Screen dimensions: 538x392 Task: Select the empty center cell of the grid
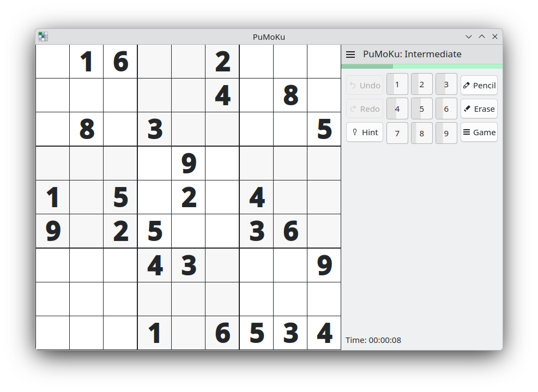coord(189,197)
